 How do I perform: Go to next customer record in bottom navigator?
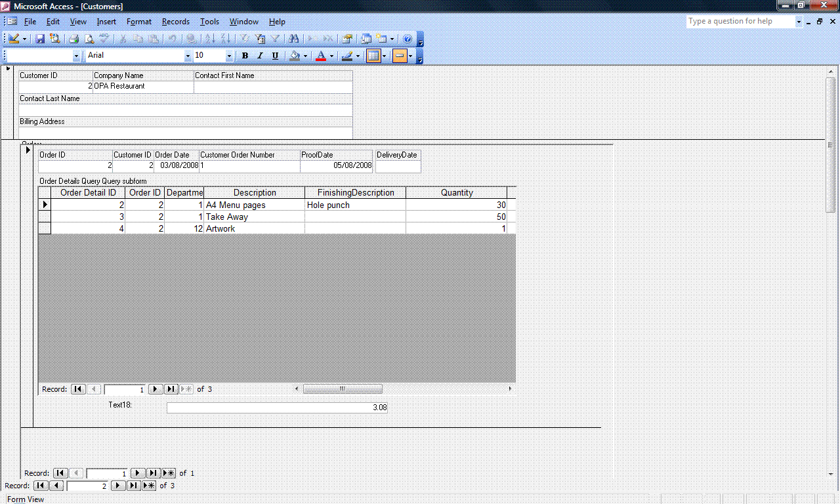(x=117, y=486)
